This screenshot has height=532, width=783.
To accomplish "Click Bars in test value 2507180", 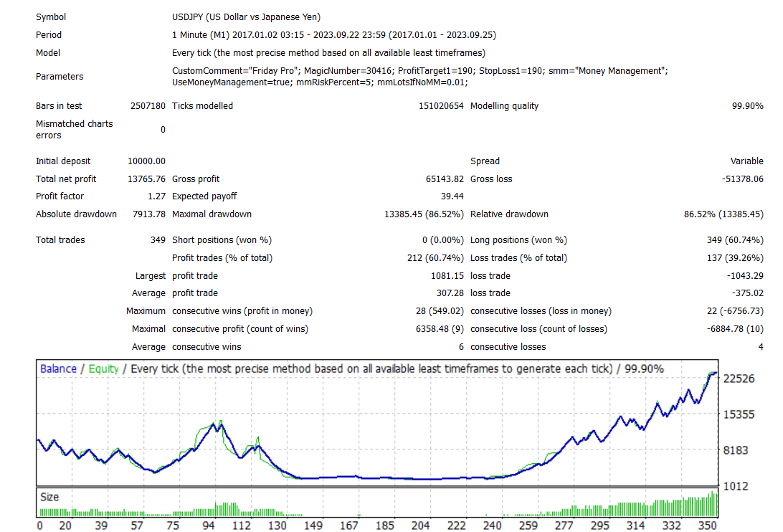I will (148, 106).
